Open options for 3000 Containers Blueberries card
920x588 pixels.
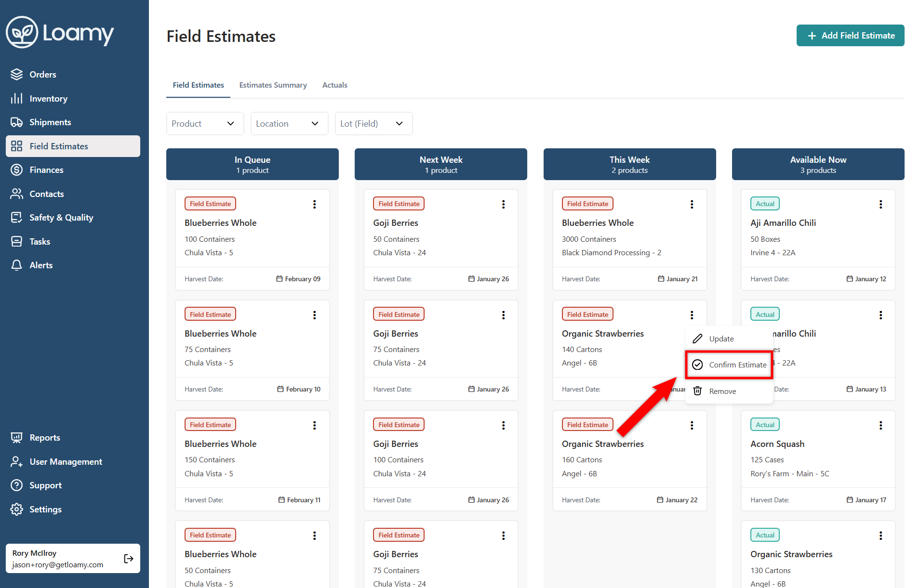692,204
